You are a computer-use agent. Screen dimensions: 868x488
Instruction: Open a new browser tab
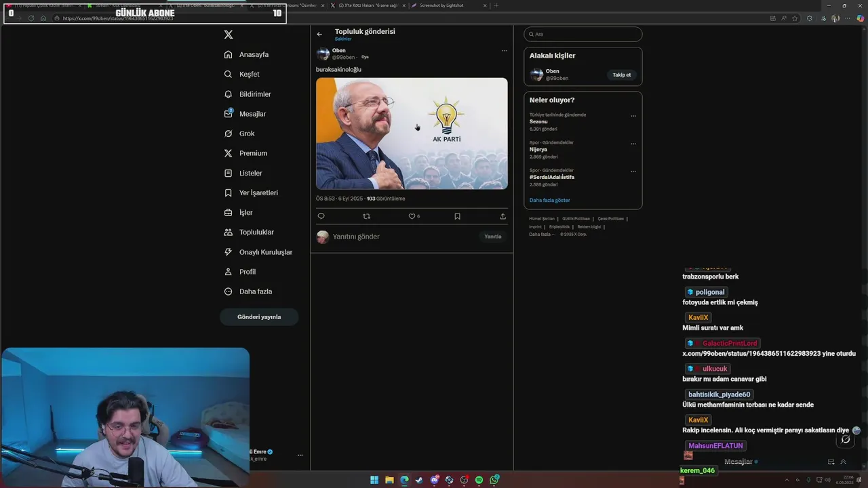coord(496,5)
